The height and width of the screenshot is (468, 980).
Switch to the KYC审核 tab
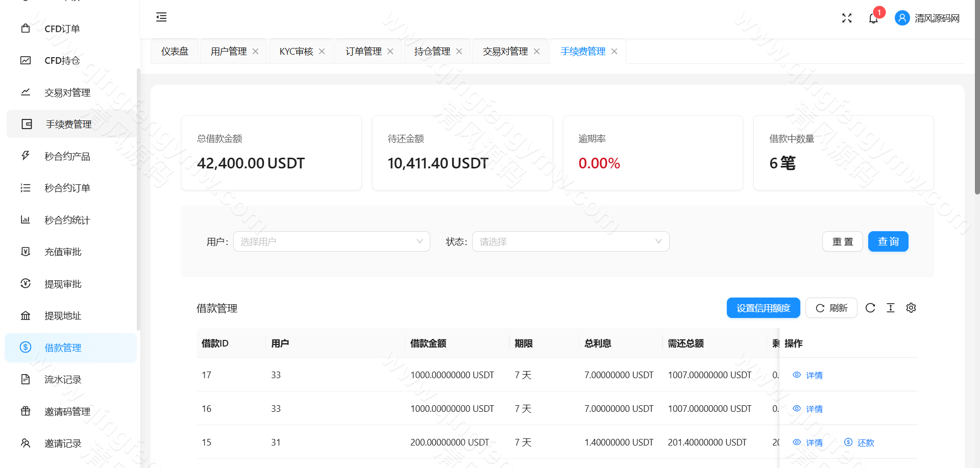coord(296,51)
